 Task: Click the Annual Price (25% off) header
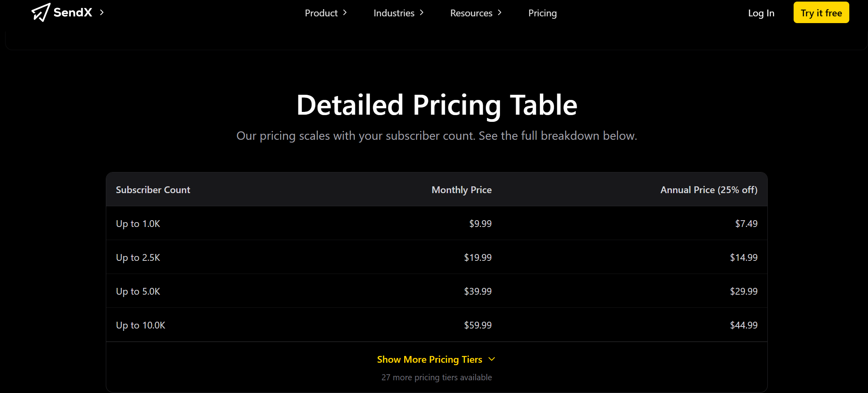pyautogui.click(x=709, y=190)
